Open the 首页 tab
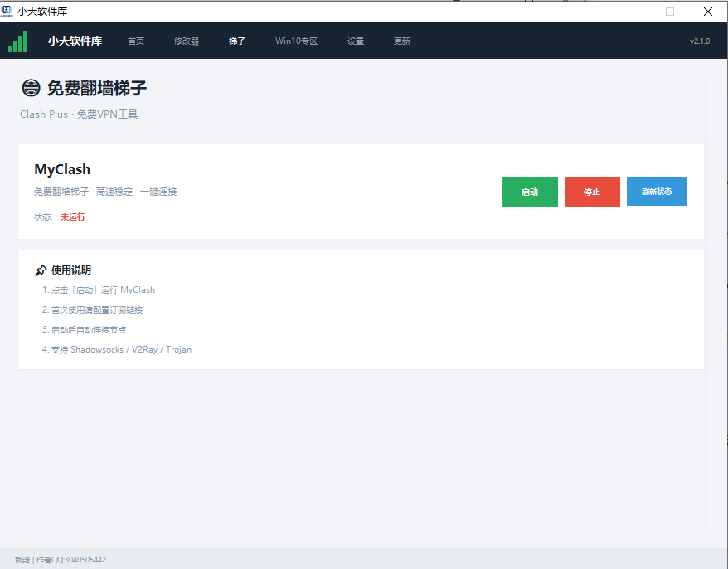The height and width of the screenshot is (569, 728). pos(136,41)
